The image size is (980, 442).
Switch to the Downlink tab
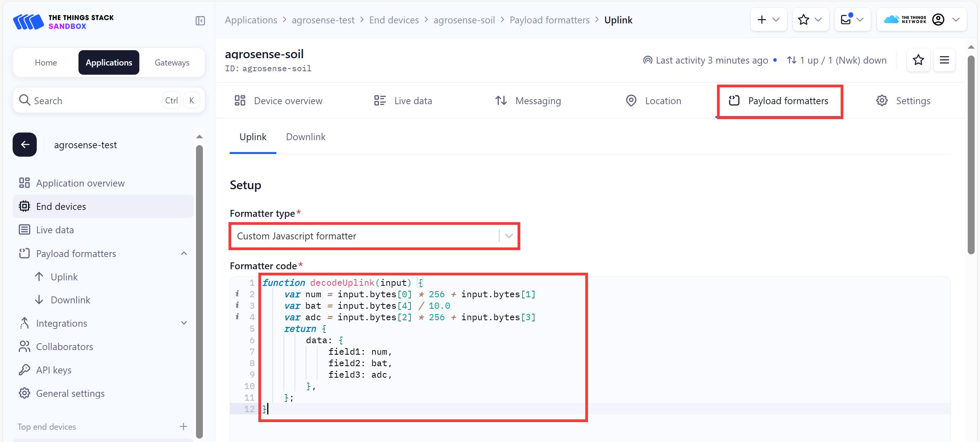click(305, 136)
